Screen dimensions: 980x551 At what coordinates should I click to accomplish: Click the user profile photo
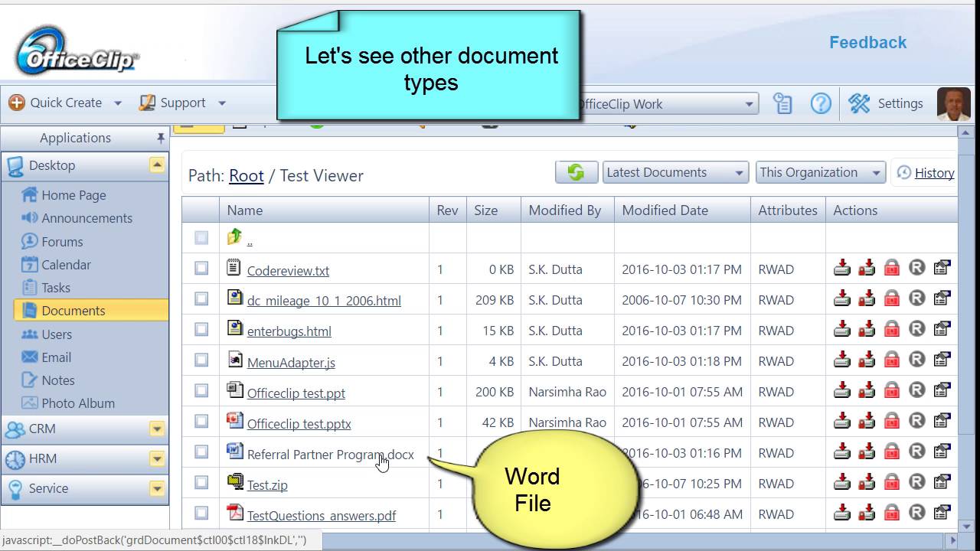(954, 104)
